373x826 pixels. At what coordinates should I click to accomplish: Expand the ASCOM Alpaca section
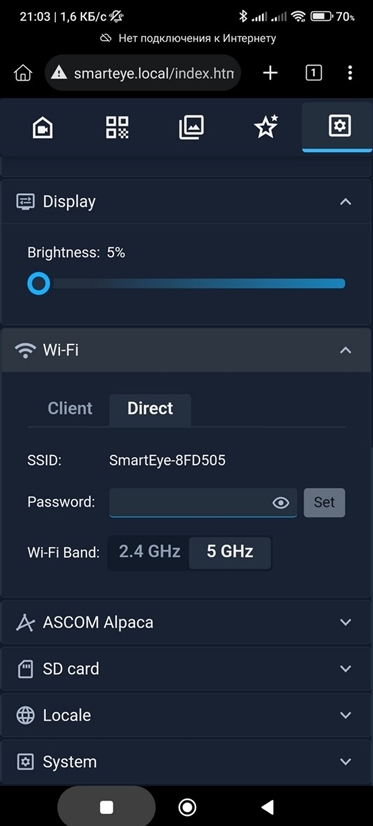(186, 622)
